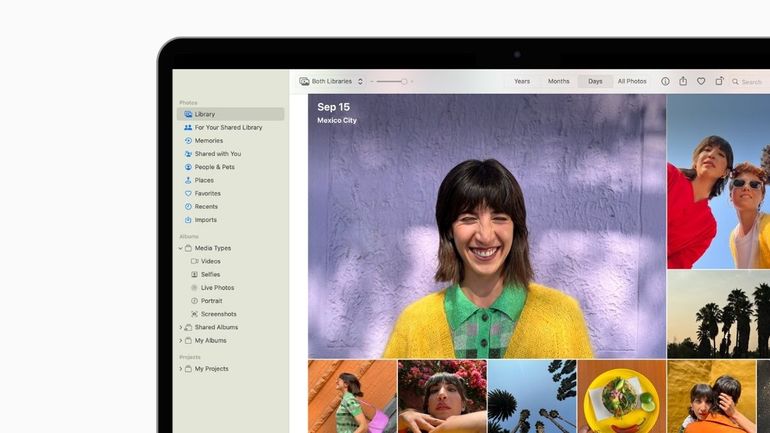The height and width of the screenshot is (433, 770).
Task: Open the Recents clock icon
Action: point(188,207)
